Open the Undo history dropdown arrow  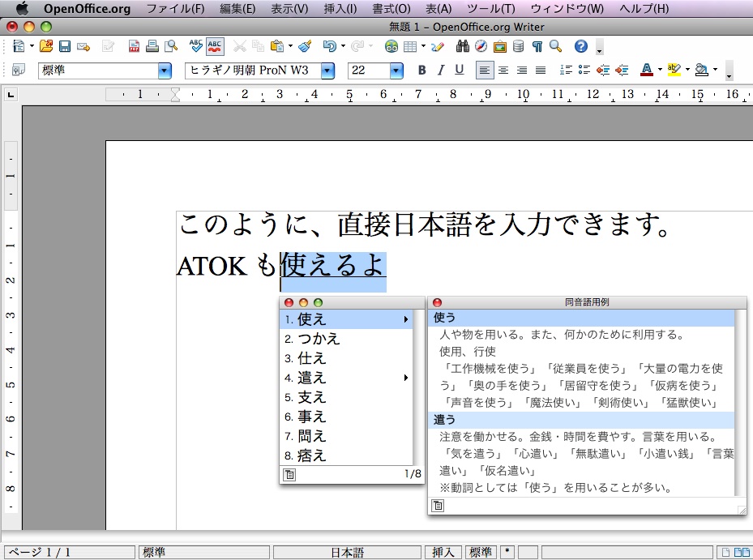coord(343,46)
